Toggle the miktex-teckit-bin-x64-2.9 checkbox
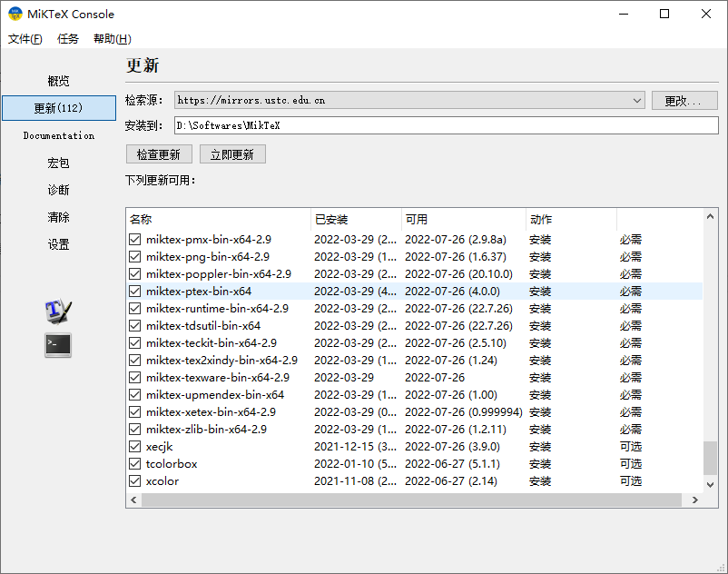The width and height of the screenshot is (728, 574). (134, 342)
